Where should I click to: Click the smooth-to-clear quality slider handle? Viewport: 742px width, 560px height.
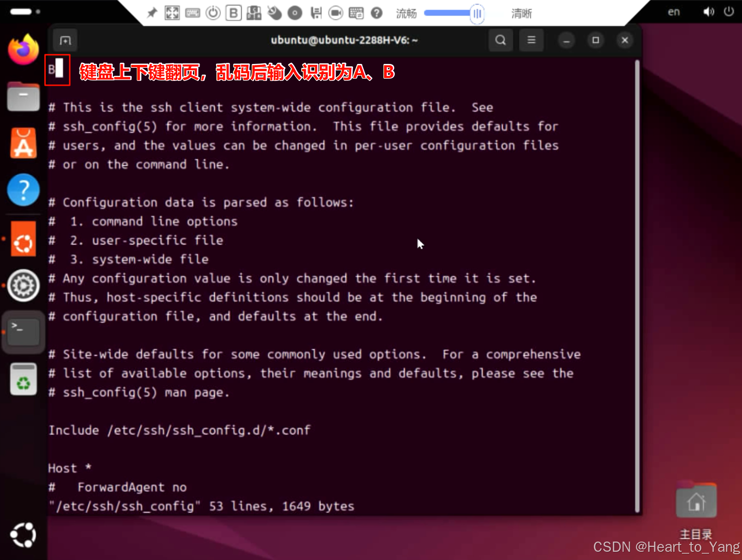[477, 14]
